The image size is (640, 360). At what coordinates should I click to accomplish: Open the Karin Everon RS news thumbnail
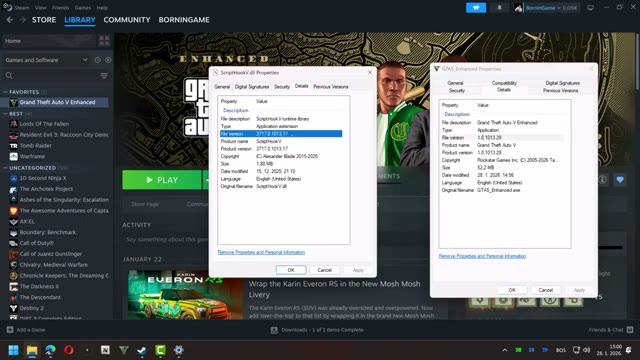tap(185, 295)
